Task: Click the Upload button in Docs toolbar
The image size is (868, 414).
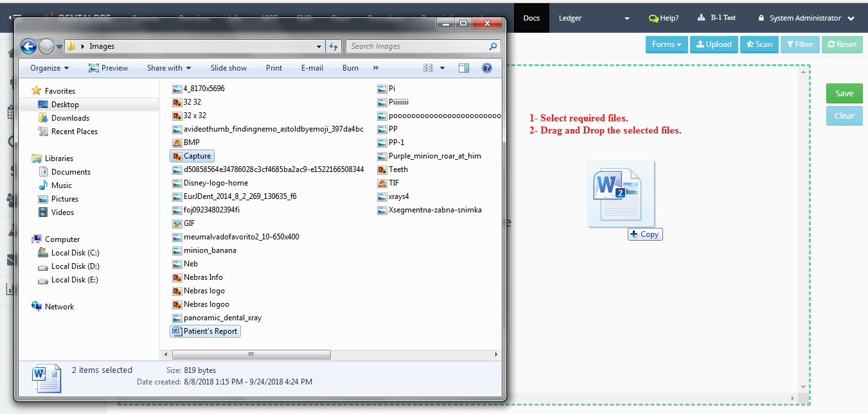Action: click(714, 44)
